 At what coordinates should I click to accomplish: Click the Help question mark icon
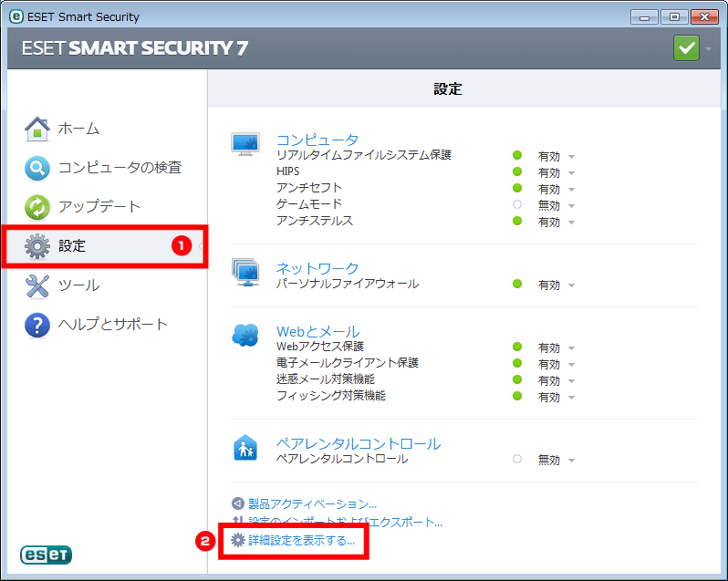(36, 325)
